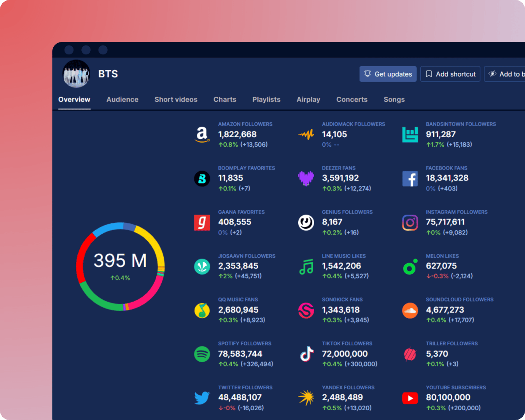Select the Audiomack waveform icon
The image size is (525, 420).
pyautogui.click(x=306, y=135)
